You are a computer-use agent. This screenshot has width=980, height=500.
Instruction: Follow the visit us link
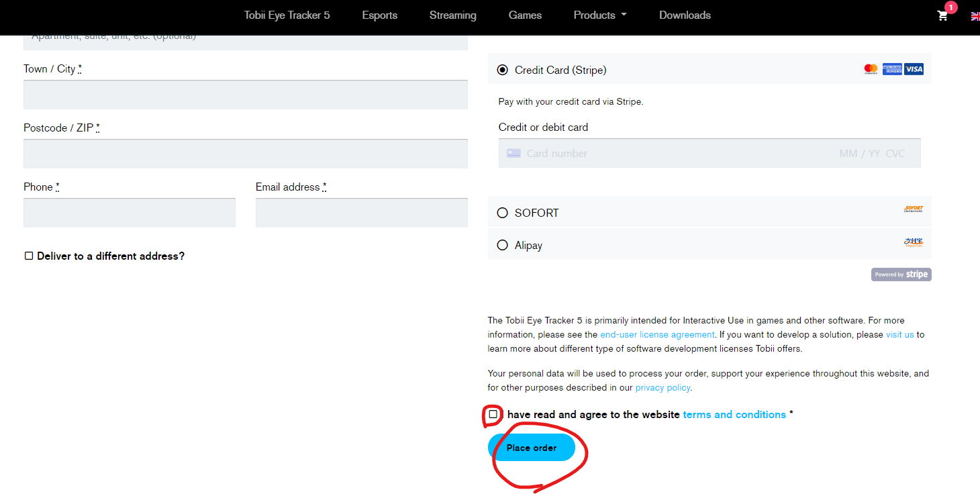[900, 334]
